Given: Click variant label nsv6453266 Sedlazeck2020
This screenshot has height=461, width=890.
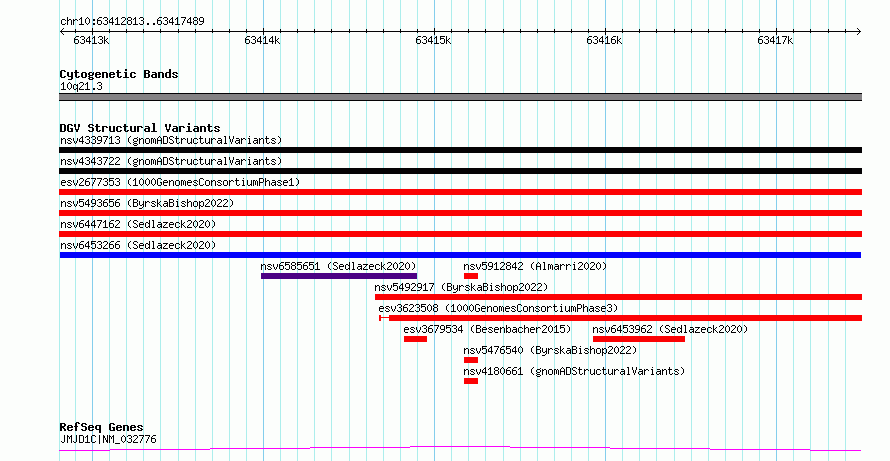Looking at the screenshot, I should 138,245.
